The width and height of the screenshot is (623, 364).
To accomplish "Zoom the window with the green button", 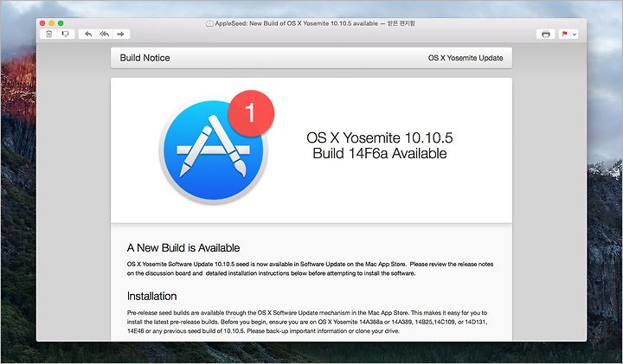I will click(x=61, y=23).
